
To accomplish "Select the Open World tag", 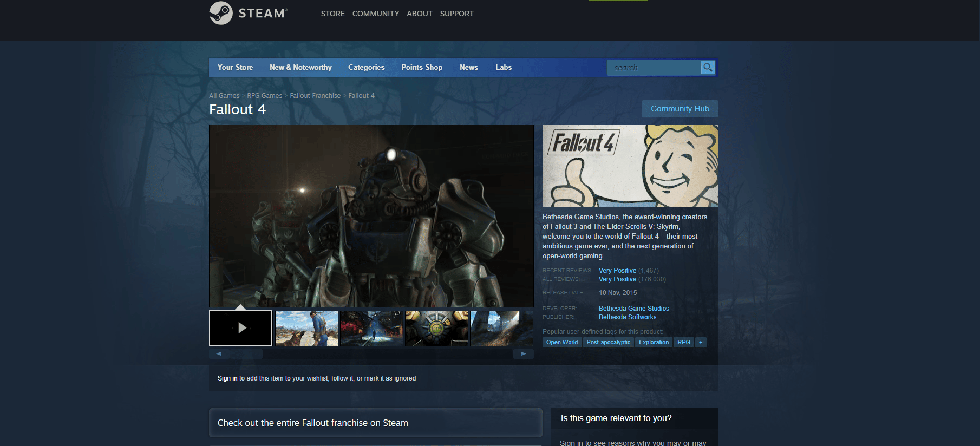I will 562,342.
